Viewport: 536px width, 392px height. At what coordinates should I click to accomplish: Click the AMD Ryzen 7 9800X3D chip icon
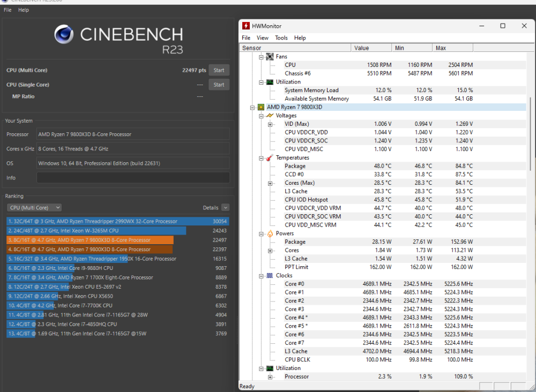(x=261, y=107)
